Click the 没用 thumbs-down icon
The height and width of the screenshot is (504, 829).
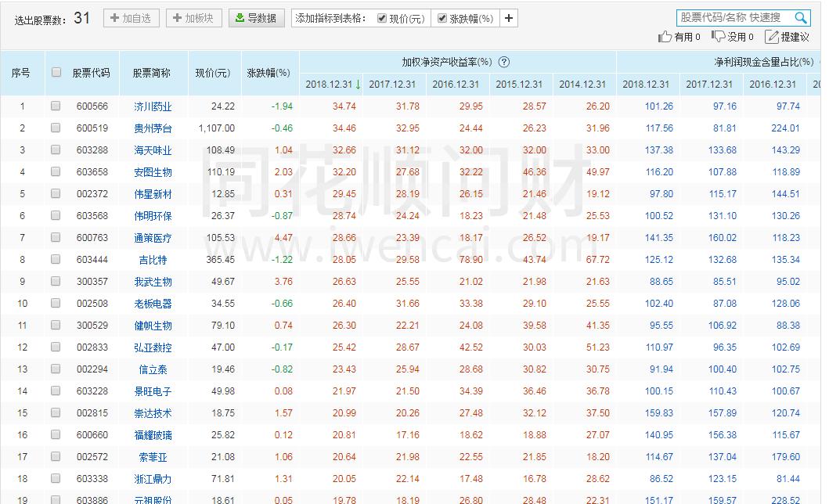coord(717,36)
